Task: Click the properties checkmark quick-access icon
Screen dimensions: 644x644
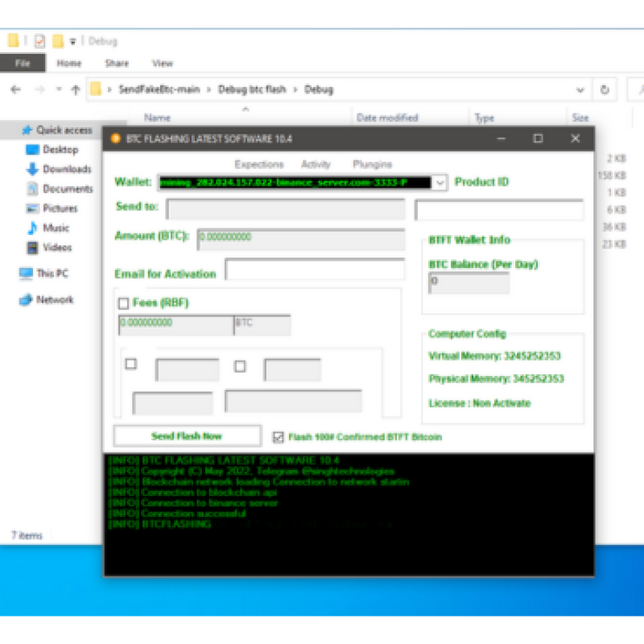Action: (x=39, y=41)
